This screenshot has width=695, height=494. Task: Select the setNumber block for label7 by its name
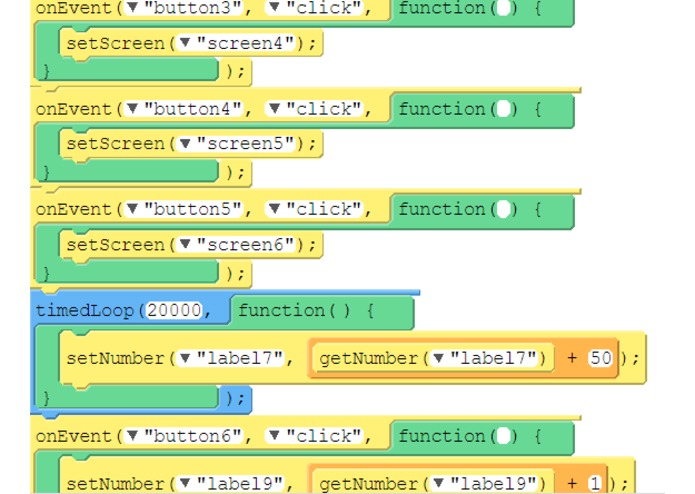click(x=115, y=358)
